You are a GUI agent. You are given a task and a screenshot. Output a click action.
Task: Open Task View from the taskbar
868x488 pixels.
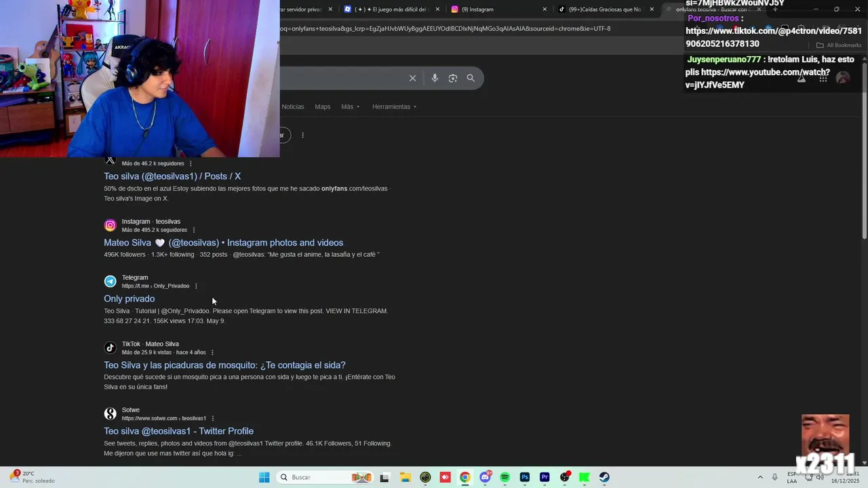pos(384,477)
